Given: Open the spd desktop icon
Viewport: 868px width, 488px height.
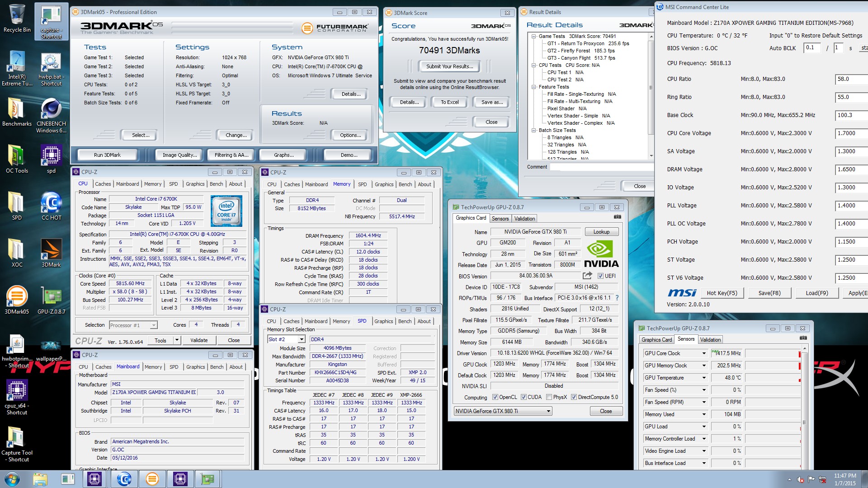Looking at the screenshot, I should pyautogui.click(x=51, y=159).
